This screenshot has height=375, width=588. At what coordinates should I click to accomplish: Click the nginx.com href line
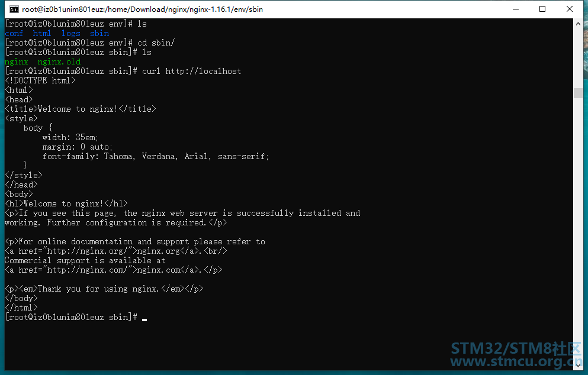[114, 270]
